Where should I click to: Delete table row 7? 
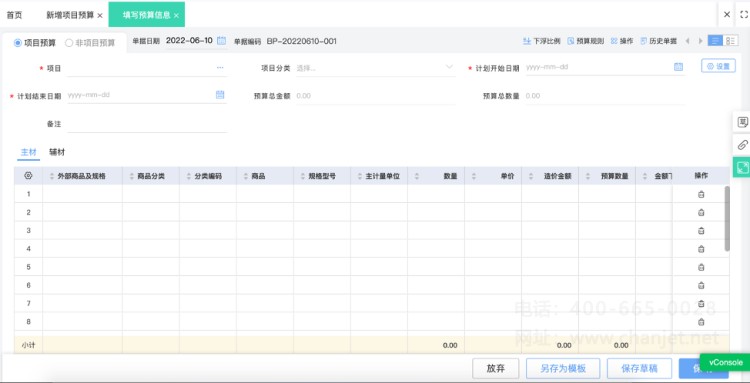tap(701, 304)
